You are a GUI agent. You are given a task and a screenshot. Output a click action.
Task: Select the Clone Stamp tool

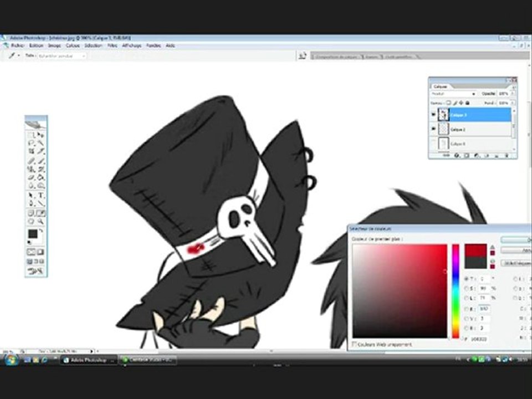(x=32, y=169)
